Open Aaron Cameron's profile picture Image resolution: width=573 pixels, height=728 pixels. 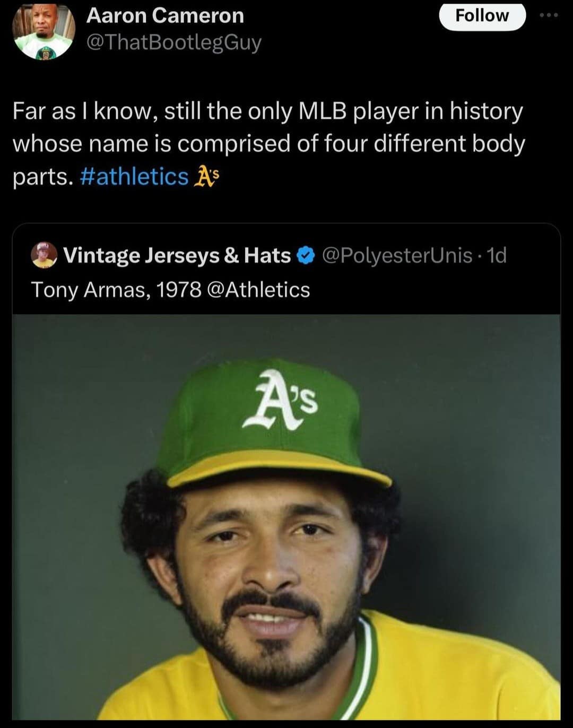pos(44,31)
